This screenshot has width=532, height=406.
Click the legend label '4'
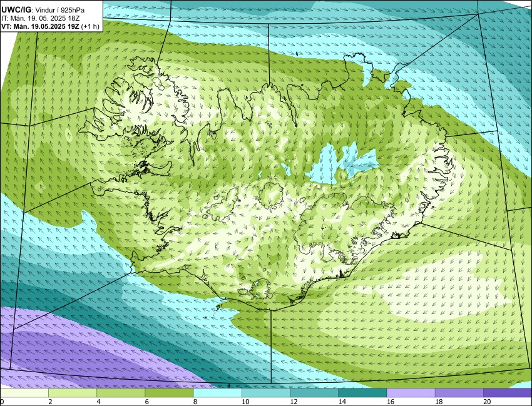point(99,402)
